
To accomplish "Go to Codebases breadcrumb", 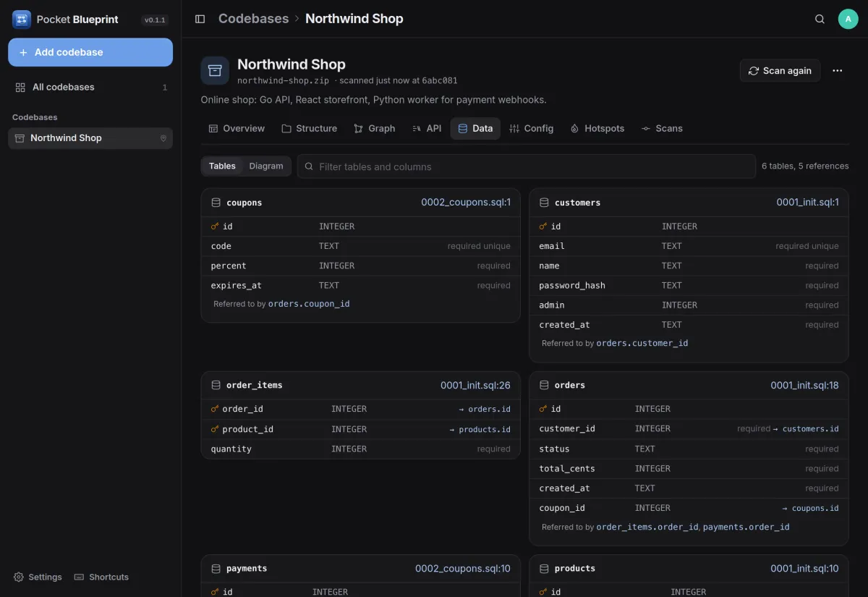I will [253, 19].
